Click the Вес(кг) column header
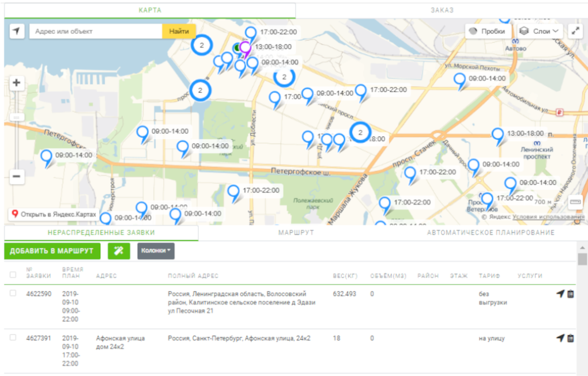588x376 pixels. point(345,276)
